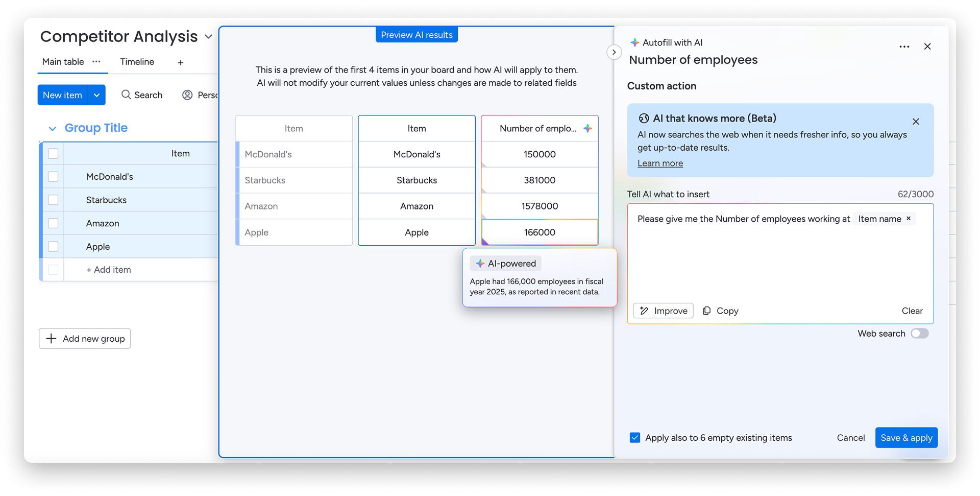The image size is (980, 496).
Task: Collapse the preview panel with arrow button
Action: (x=614, y=52)
